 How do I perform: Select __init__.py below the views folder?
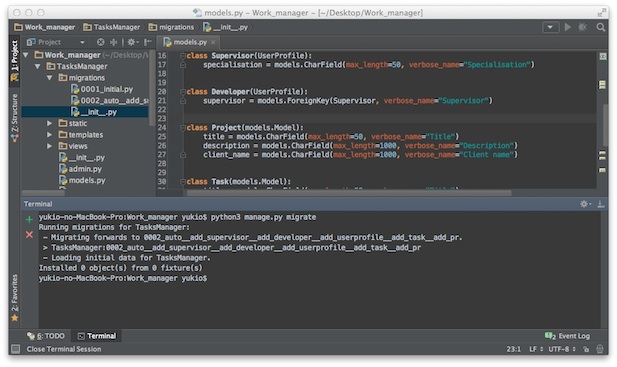[82, 157]
